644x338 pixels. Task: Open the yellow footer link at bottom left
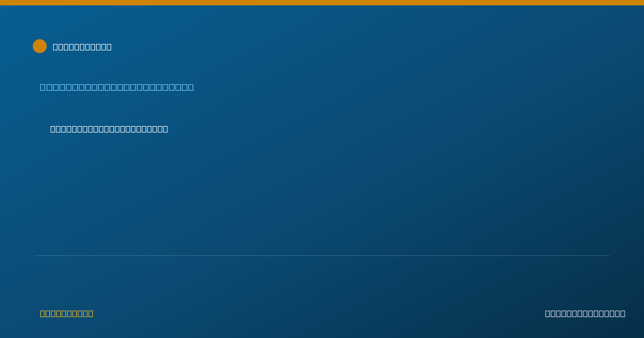pyautogui.click(x=67, y=313)
